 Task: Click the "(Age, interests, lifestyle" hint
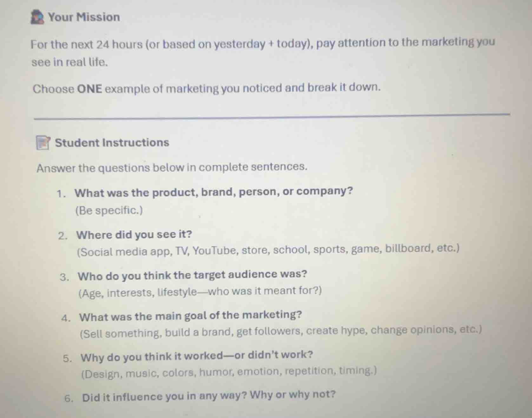tap(200, 292)
